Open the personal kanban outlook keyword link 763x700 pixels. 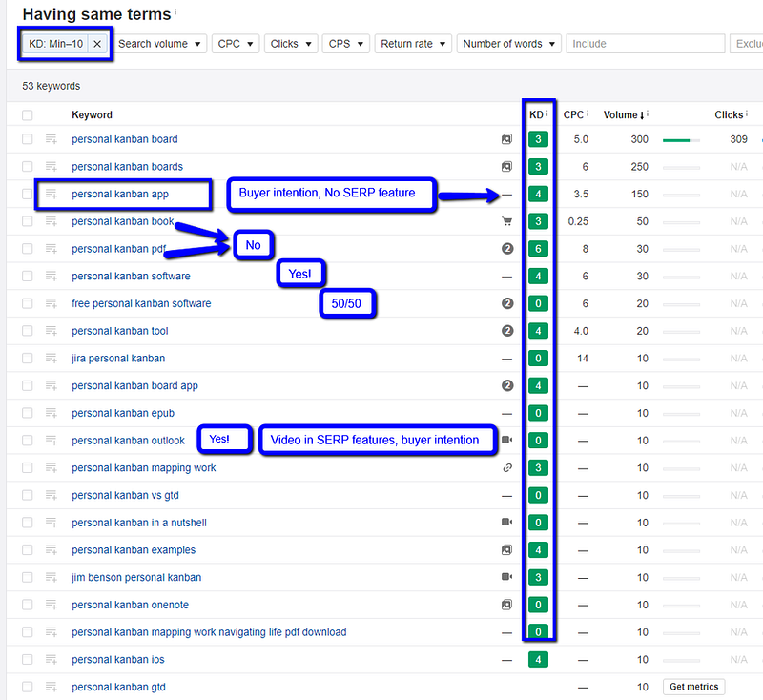pyautogui.click(x=128, y=441)
